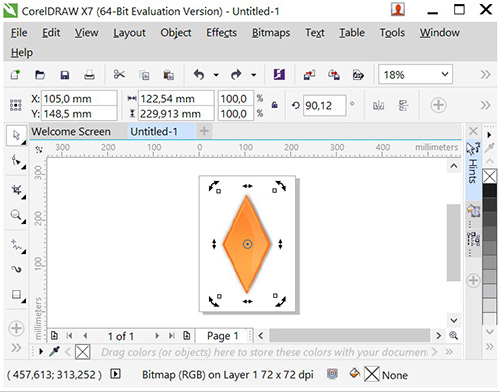Select the Rectangle tool
Viewport: 500px width, 392px height.
tap(16, 294)
